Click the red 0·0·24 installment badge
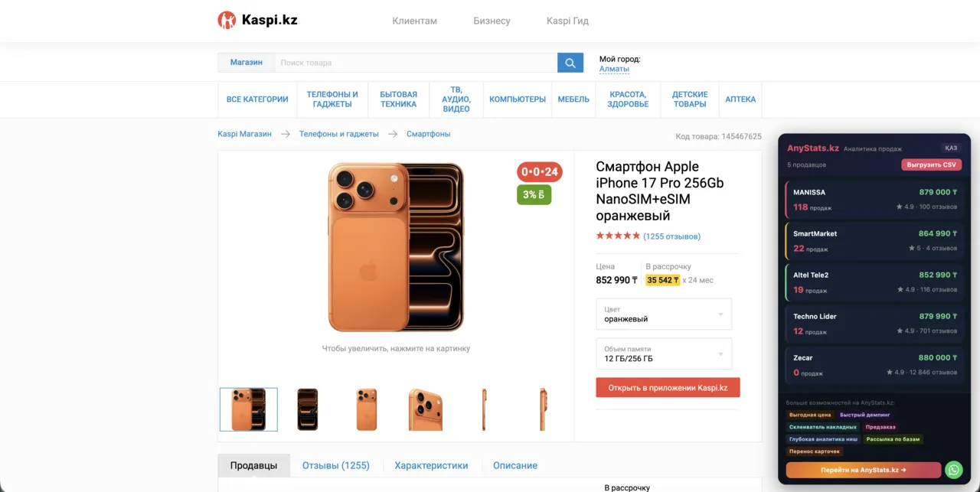 538,172
